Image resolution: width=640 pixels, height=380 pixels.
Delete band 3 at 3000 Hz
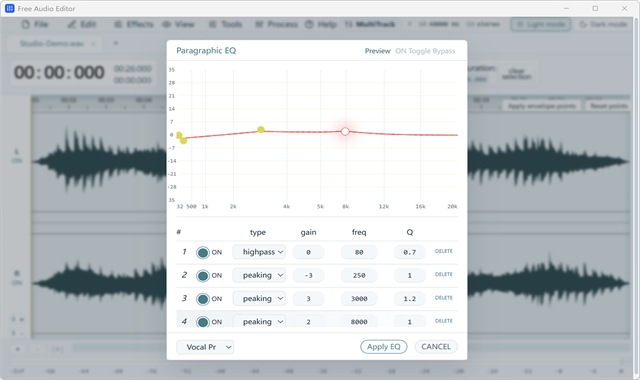(x=444, y=298)
